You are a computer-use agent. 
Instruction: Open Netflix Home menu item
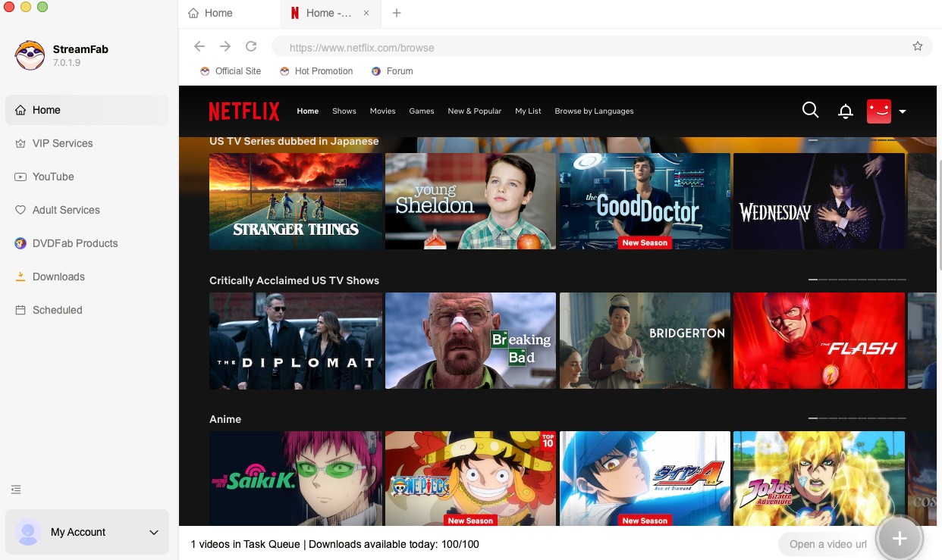point(308,111)
